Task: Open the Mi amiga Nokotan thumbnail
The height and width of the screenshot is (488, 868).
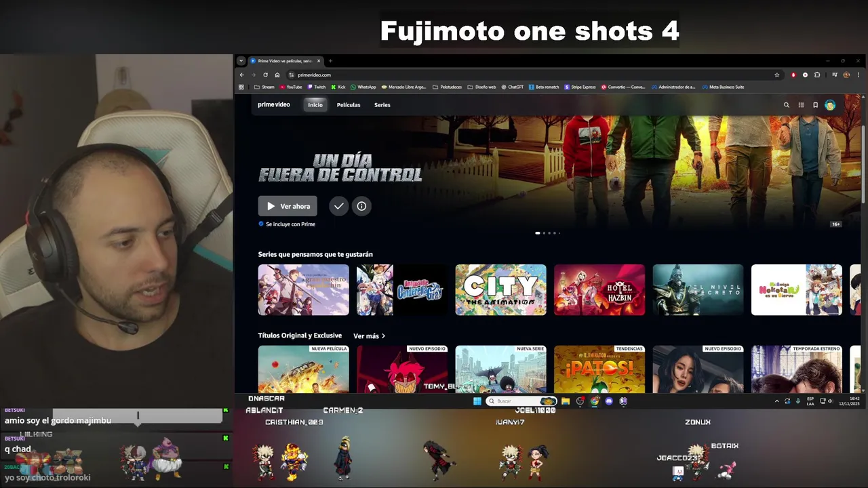Action: [x=797, y=289]
